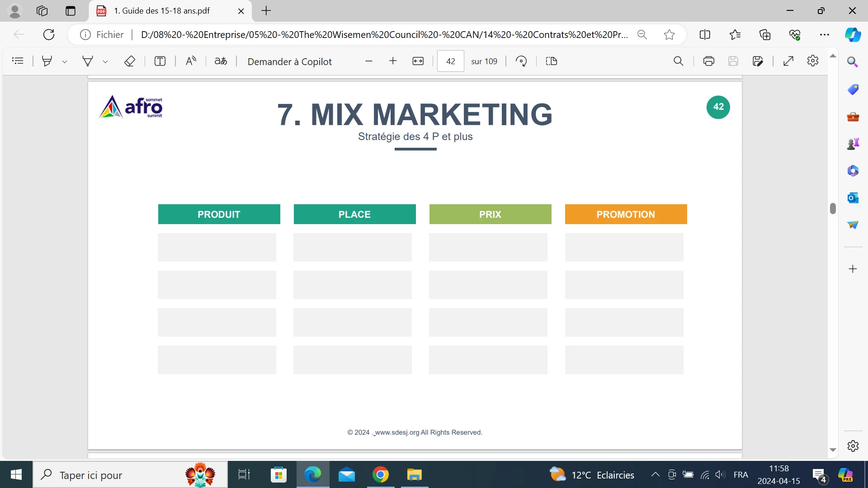Viewport: 868px width, 488px height.
Task: Toggle full screen mode
Action: click(x=788, y=61)
